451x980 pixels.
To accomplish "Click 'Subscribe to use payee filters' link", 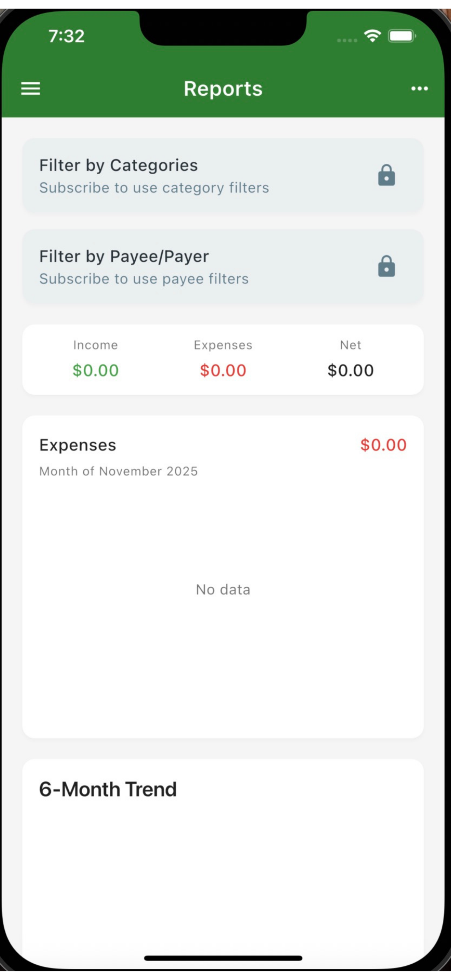I will click(144, 279).
